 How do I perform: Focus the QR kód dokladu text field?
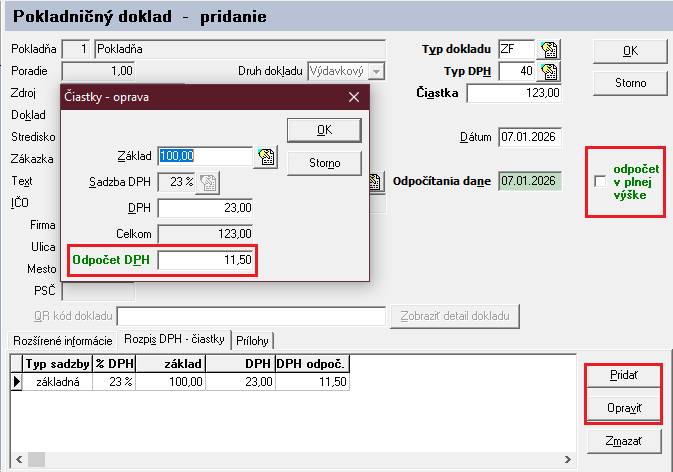point(250,317)
